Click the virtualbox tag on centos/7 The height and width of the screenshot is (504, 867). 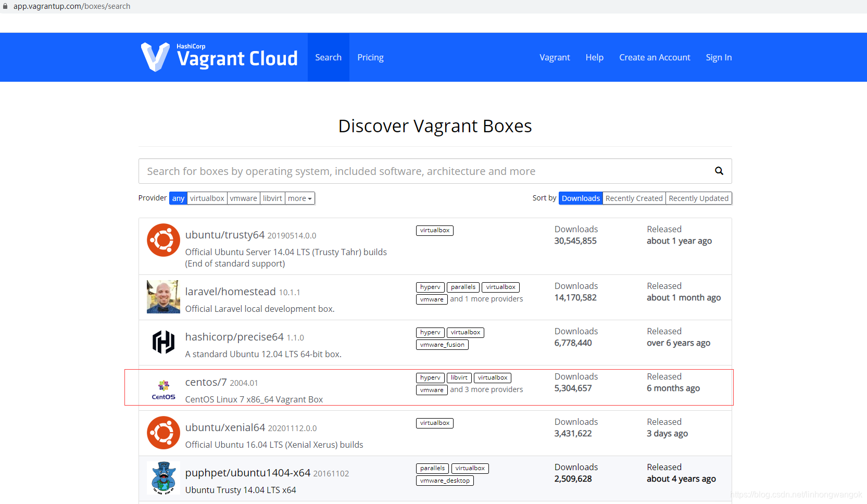click(x=493, y=377)
